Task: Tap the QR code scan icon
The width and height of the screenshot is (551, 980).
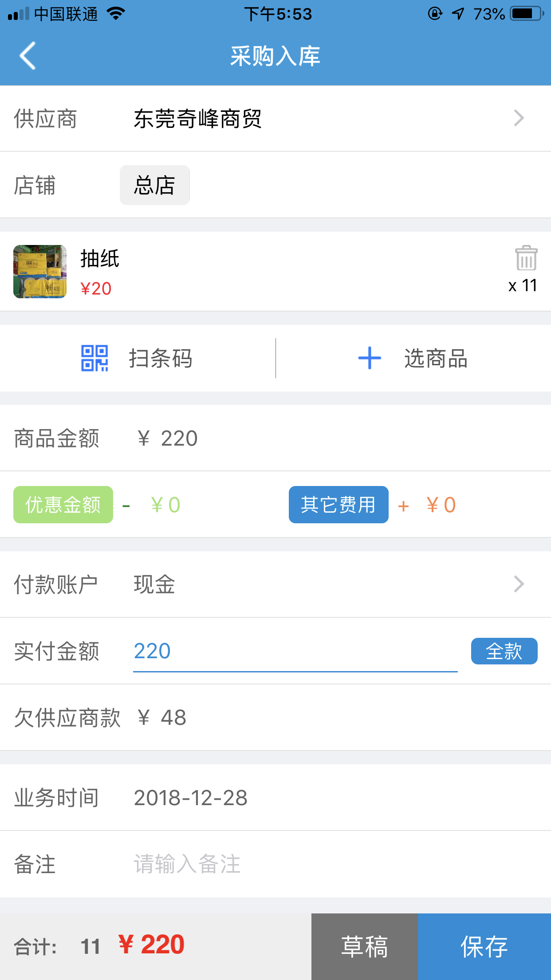Action: (x=94, y=358)
